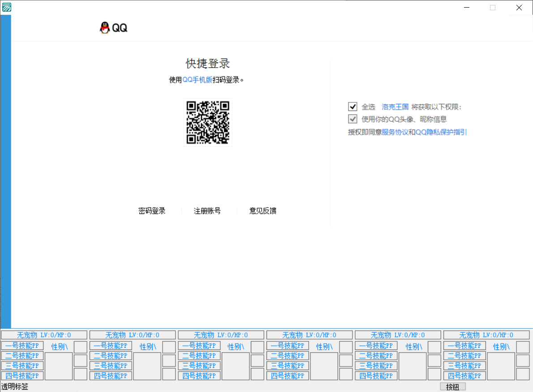
Task: Click the 性别\ label in the first panel
Action: point(59,346)
